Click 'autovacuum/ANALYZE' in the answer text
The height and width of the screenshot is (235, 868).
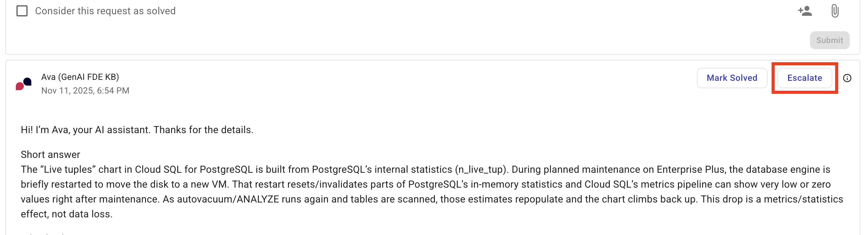tap(228, 199)
